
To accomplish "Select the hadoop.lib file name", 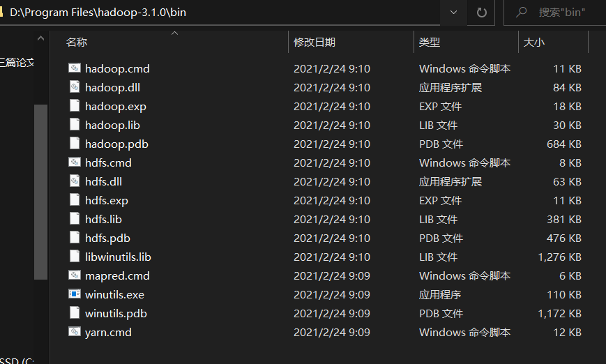I will coord(112,126).
